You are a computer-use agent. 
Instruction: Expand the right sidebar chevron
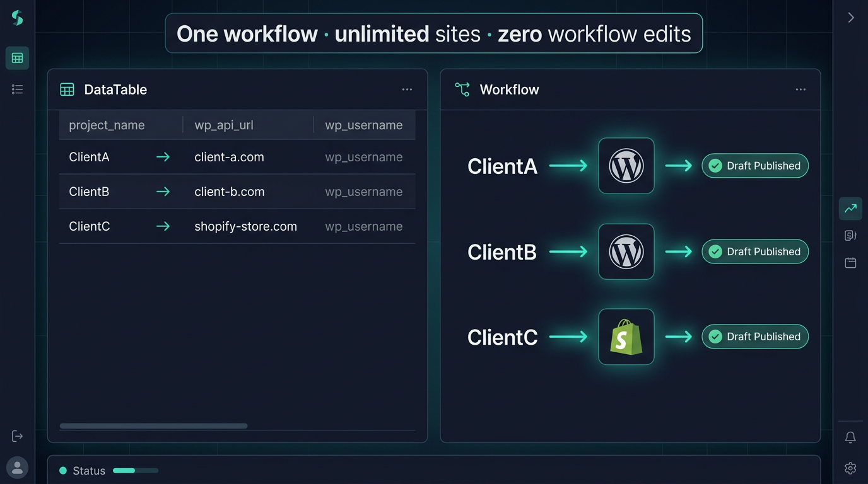point(850,18)
